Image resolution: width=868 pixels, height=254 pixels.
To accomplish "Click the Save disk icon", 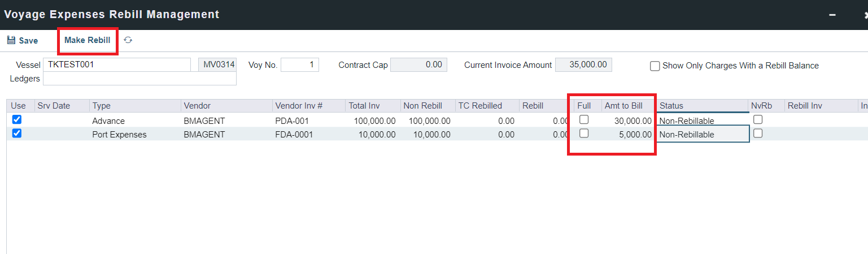I will [11, 41].
